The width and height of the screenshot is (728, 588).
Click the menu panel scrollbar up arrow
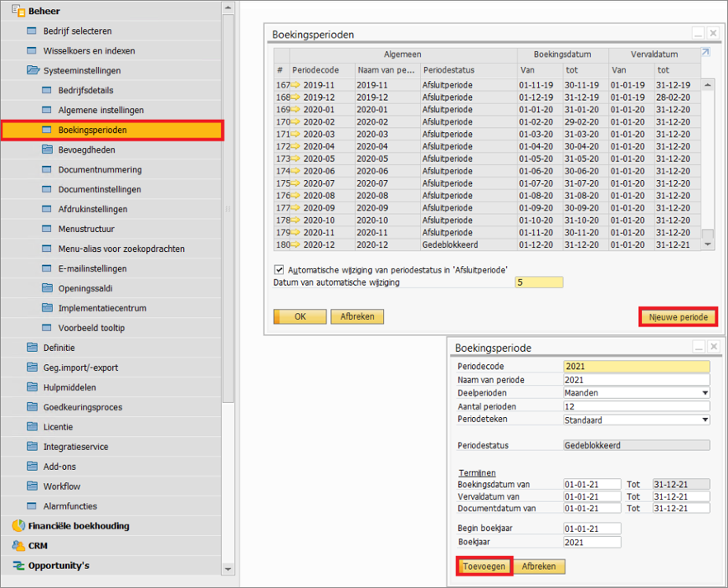tap(228, 8)
